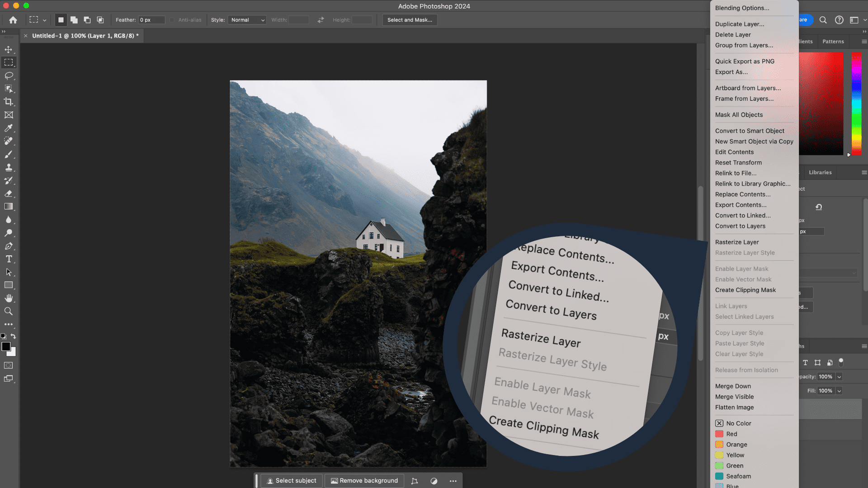Select the Lasso tool
Screen dimensions: 868x488
click(9, 75)
